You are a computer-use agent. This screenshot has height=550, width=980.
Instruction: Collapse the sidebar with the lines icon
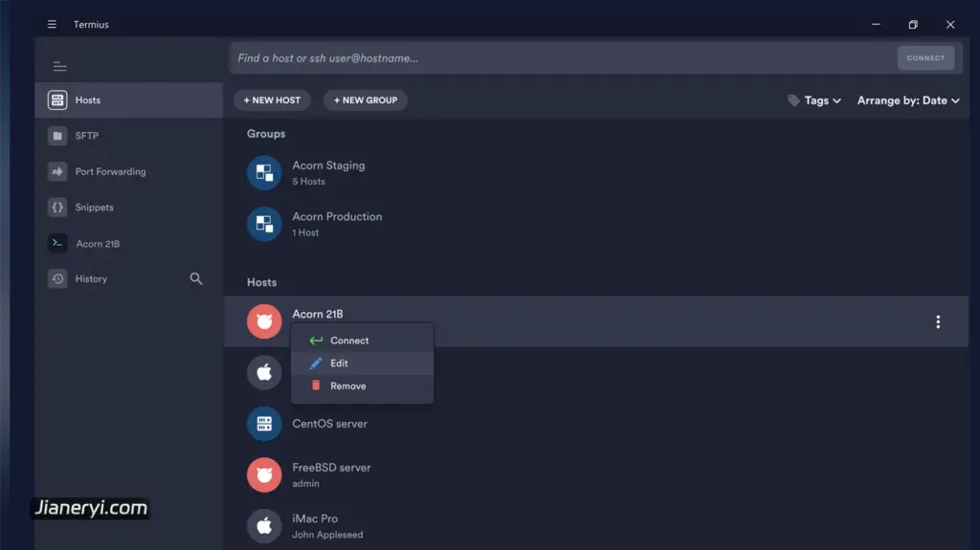60,66
